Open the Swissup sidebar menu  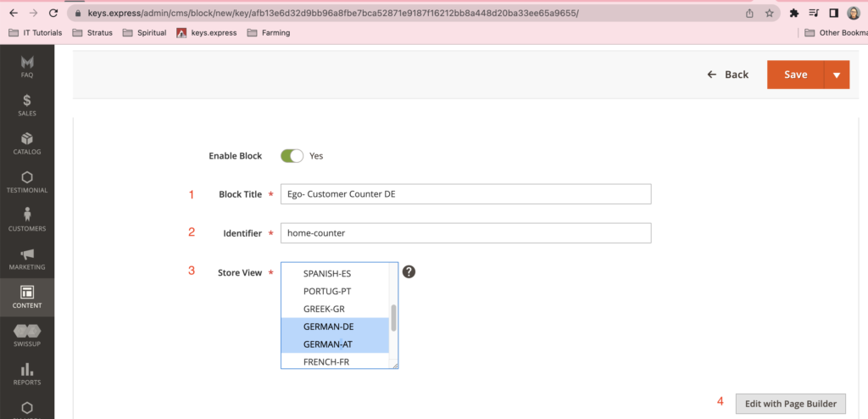[x=27, y=334]
